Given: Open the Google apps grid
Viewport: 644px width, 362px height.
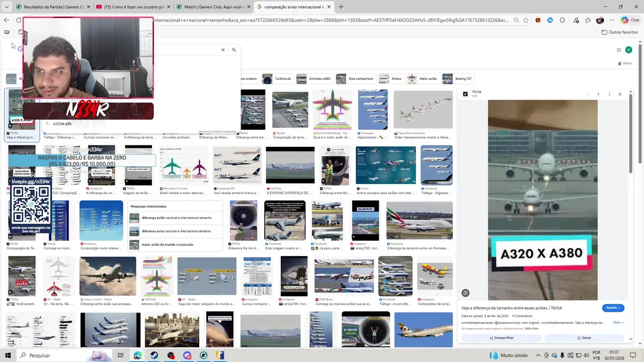Looking at the screenshot, I should [x=619, y=50].
